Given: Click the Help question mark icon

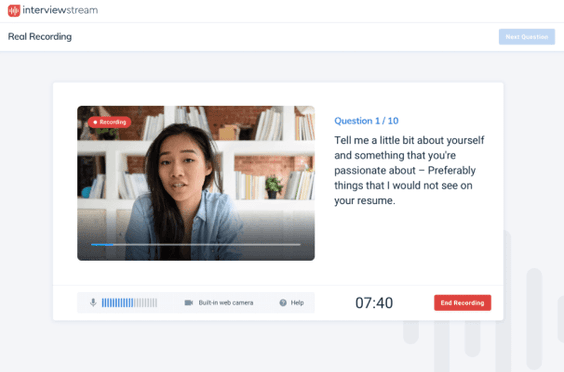Looking at the screenshot, I should click(283, 303).
